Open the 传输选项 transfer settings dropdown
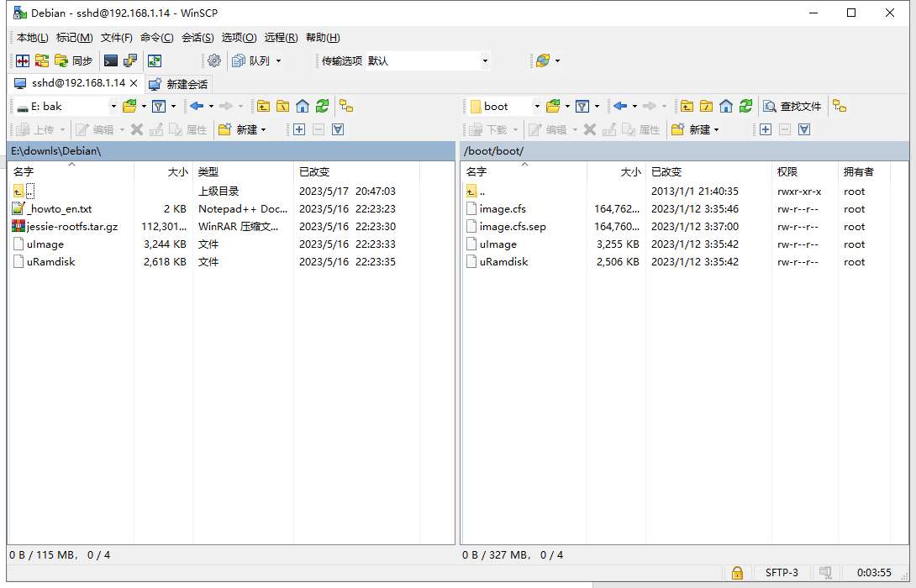916x588 pixels. 485,60
